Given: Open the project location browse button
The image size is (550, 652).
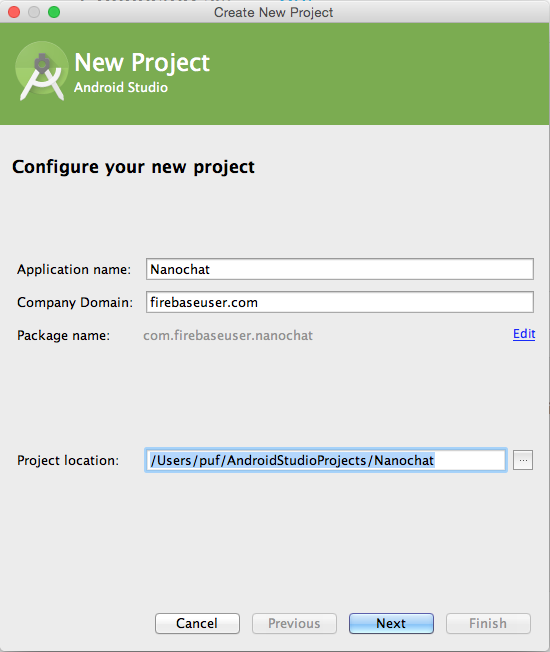Looking at the screenshot, I should pyautogui.click(x=523, y=460).
